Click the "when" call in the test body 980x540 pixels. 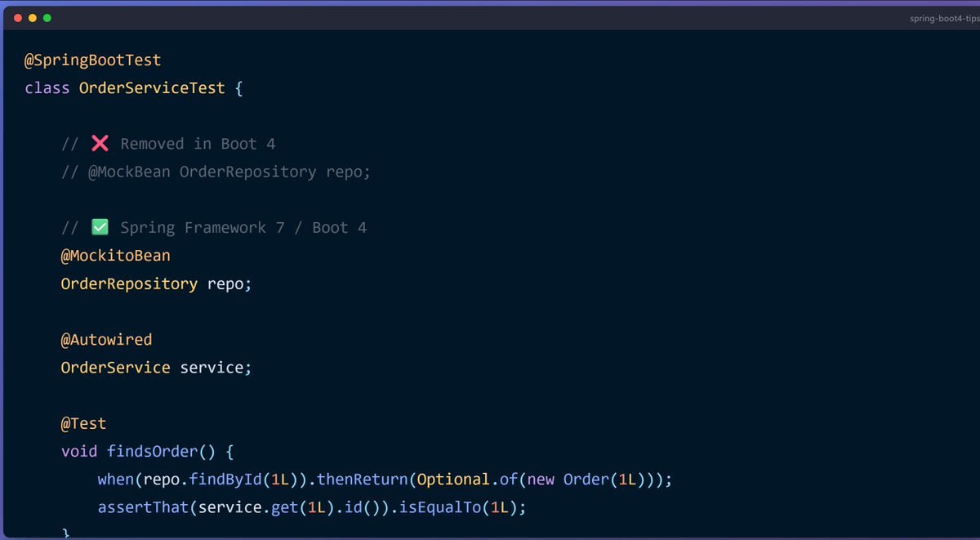pyautogui.click(x=116, y=480)
